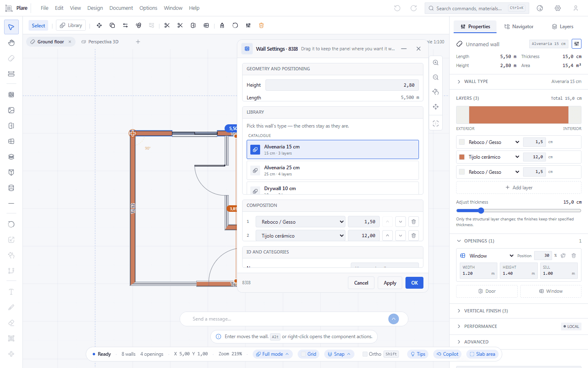The image size is (588, 368).
Task: Toggle Tips in the status bar
Action: 418,354
